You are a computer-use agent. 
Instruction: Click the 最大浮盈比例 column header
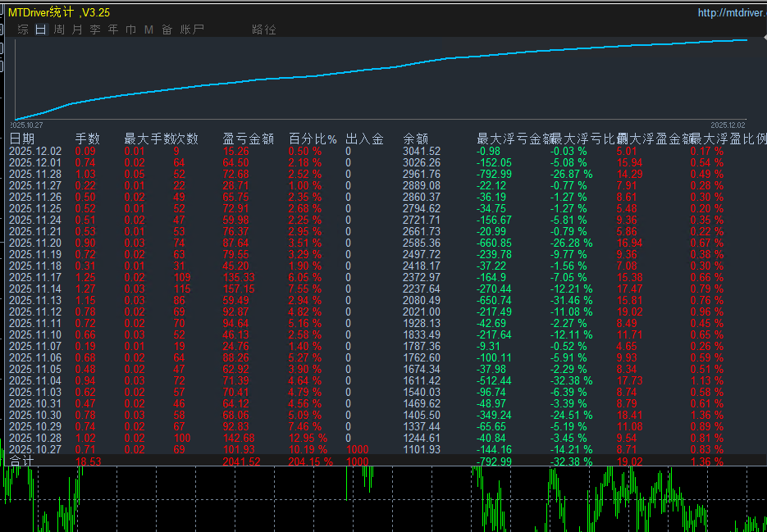click(728, 139)
